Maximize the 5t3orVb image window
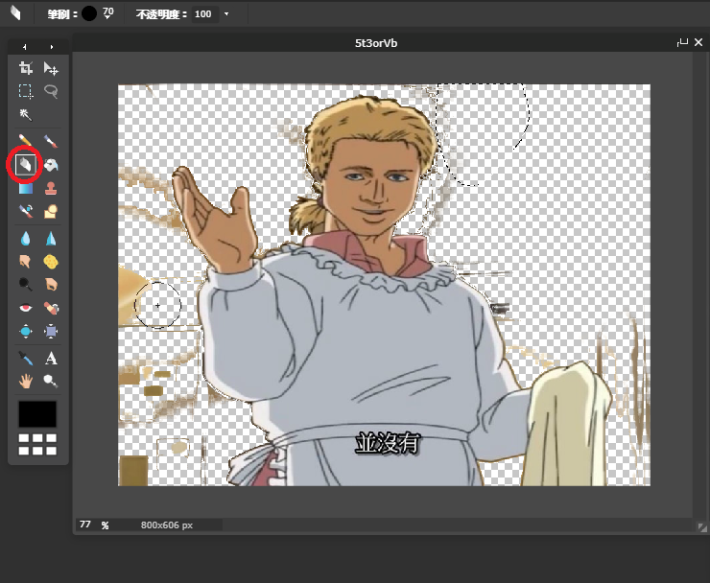 coord(682,43)
